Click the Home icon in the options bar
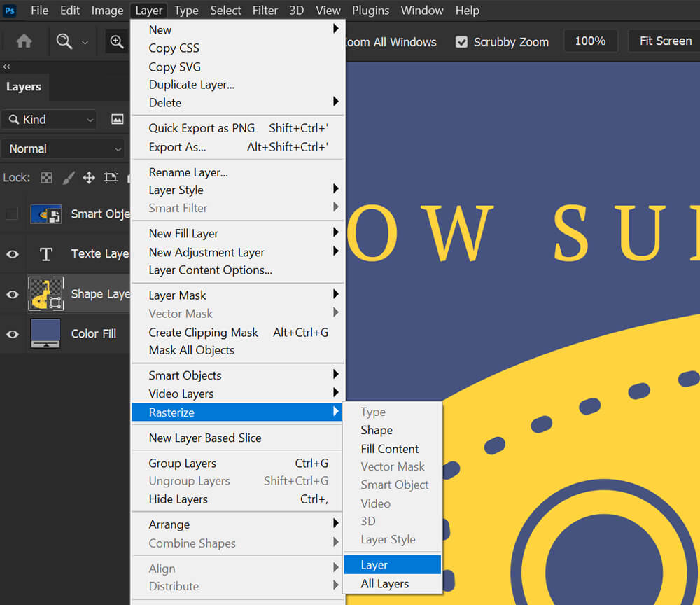 tap(24, 41)
